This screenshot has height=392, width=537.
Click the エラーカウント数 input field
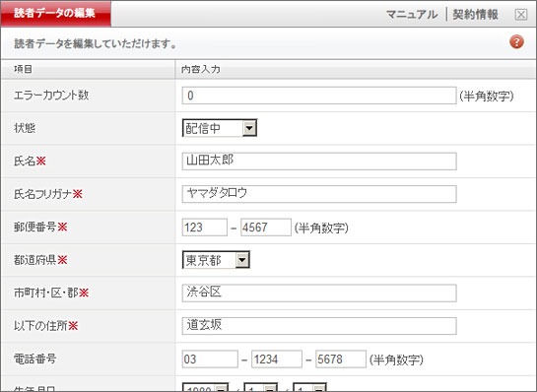tap(319, 96)
